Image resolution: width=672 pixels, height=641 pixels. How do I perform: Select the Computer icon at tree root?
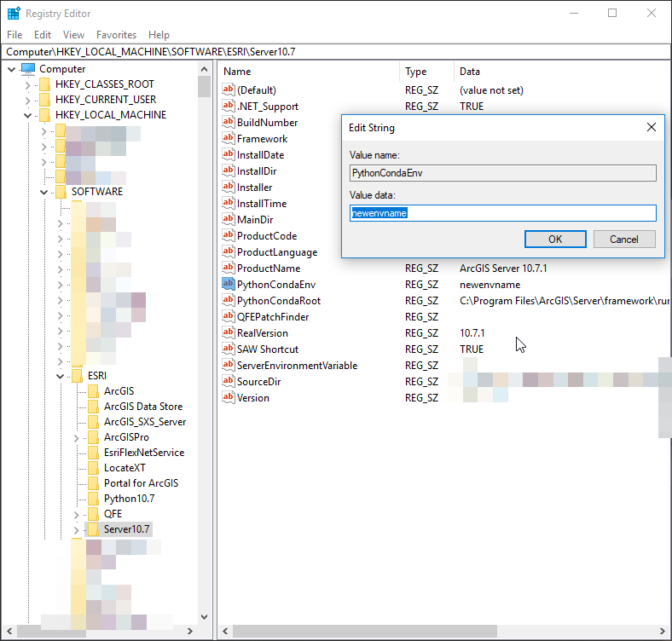coord(28,69)
